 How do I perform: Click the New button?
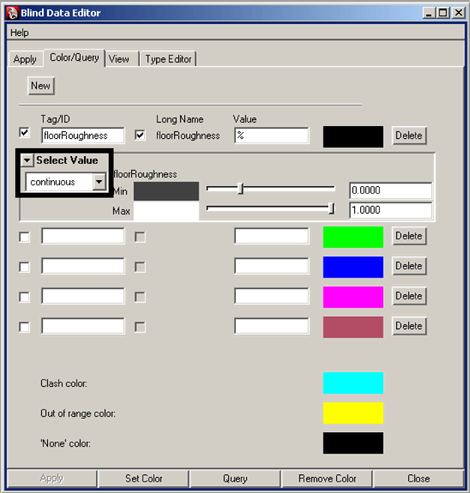coord(41,86)
